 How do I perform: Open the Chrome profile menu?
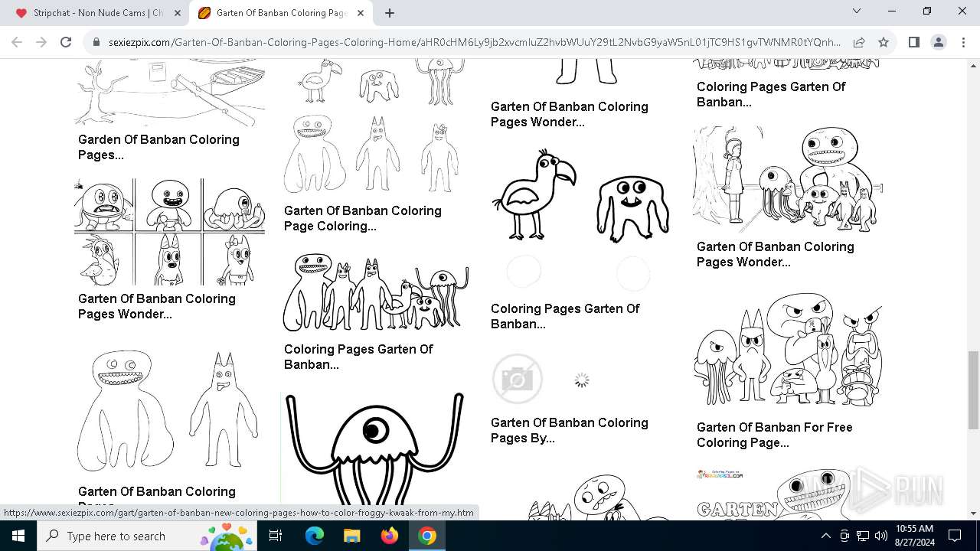939,43
